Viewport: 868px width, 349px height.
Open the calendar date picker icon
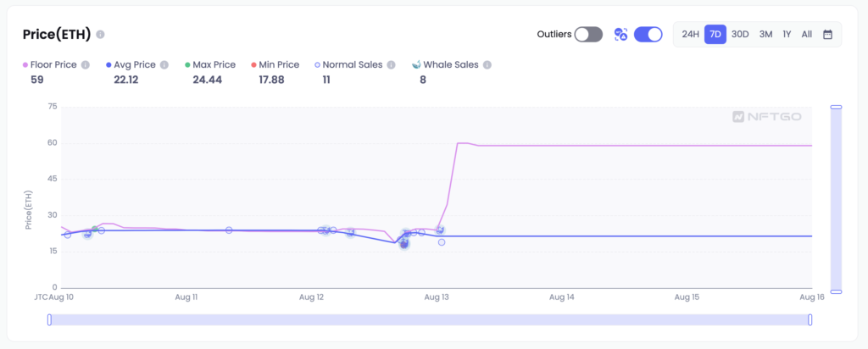point(828,35)
